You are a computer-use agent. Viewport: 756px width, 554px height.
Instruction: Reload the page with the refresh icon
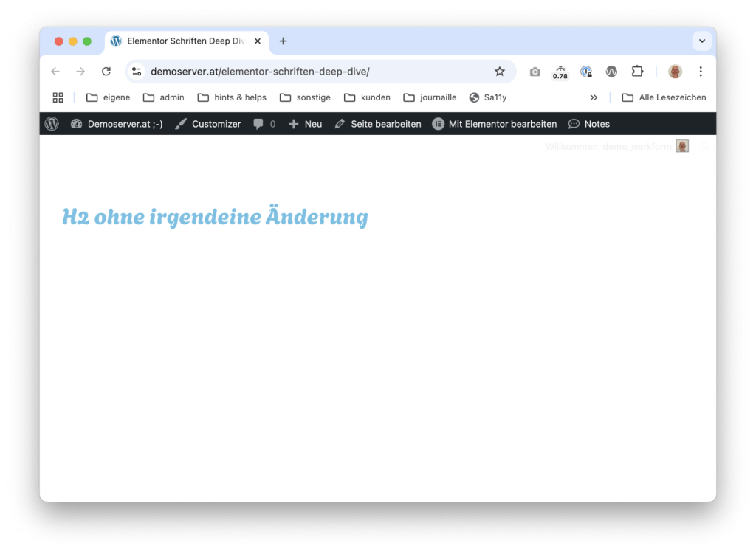coord(106,72)
